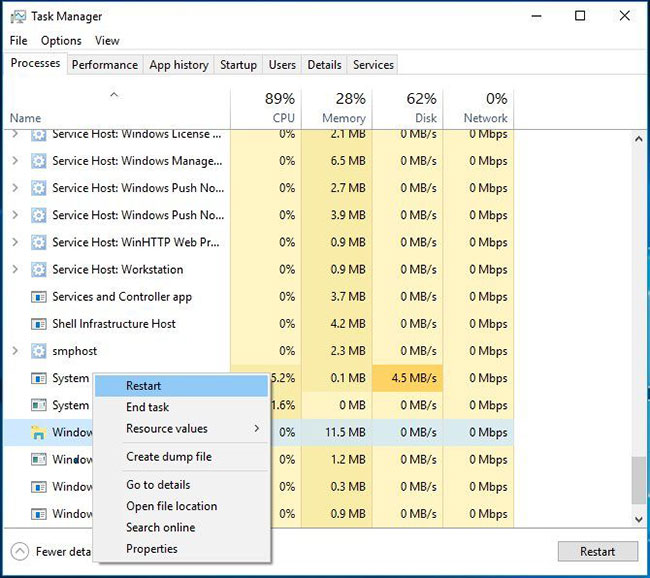
Task: Open the Options menu
Action: (61, 41)
